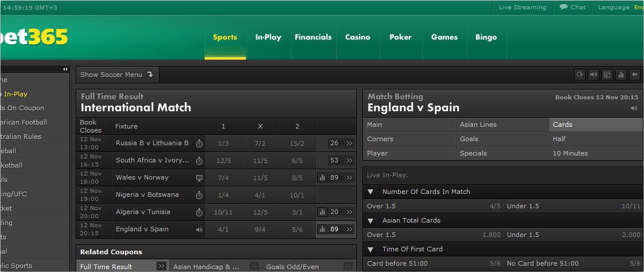Click arrow icon on Goals Odd/Even coupon
This screenshot has height=272, width=644.
347,266
